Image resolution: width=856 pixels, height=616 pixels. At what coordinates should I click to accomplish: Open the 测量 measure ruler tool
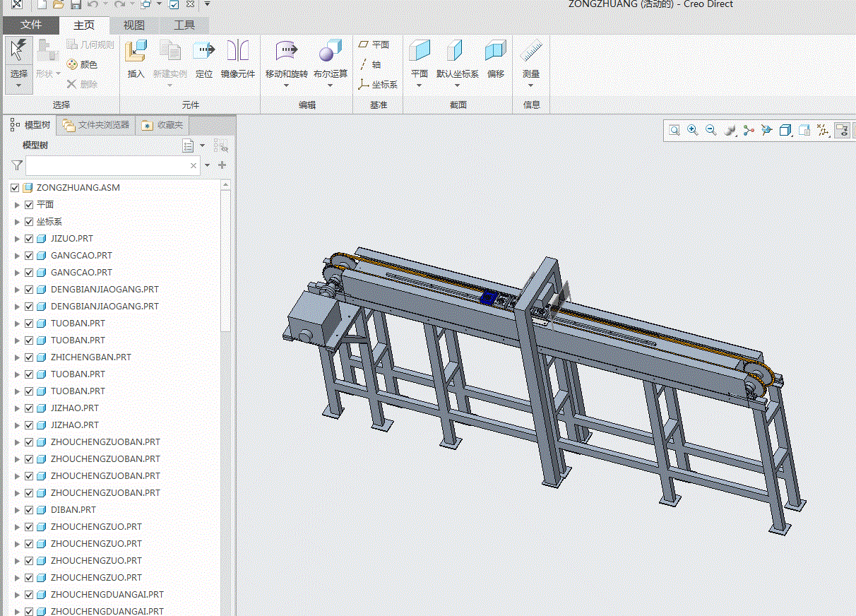pos(531,52)
